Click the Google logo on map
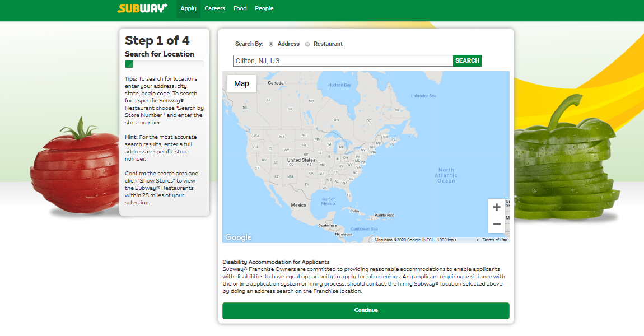 tap(238, 237)
